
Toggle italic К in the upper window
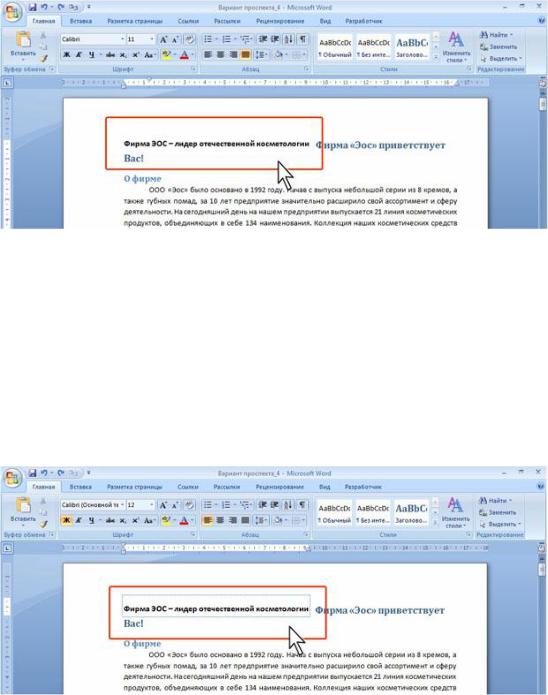[x=78, y=55]
